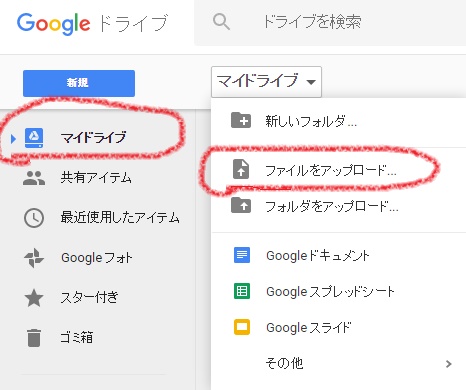Click the Google Photos pinwheel icon
The height and width of the screenshot is (390, 466).
(x=34, y=258)
